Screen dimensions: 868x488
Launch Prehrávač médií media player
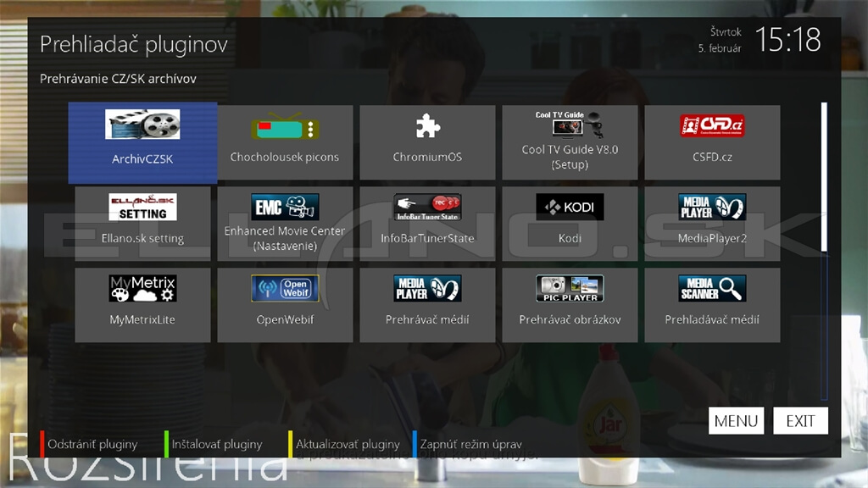[x=427, y=305]
